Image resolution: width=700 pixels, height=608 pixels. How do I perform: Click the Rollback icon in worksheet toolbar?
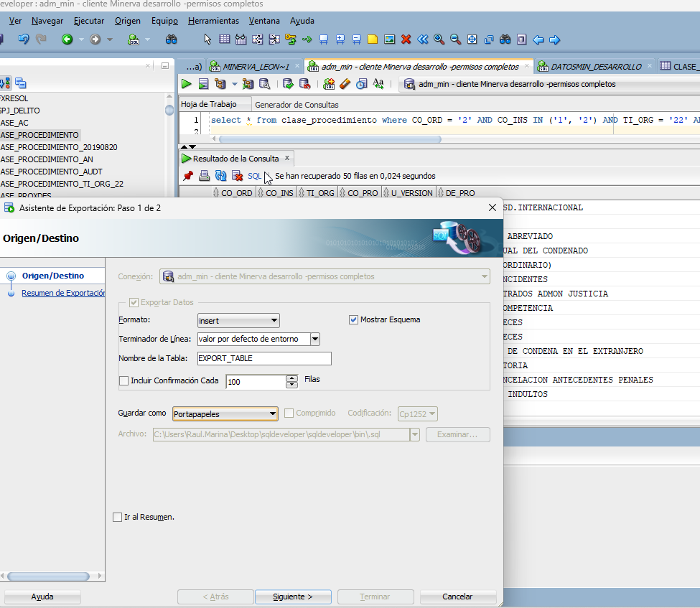coord(304,84)
